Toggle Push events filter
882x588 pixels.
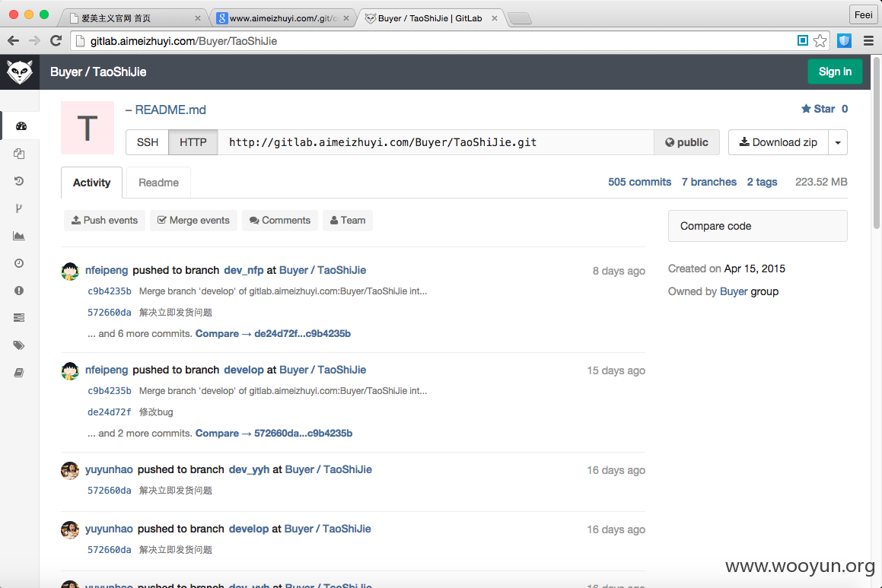[104, 221]
